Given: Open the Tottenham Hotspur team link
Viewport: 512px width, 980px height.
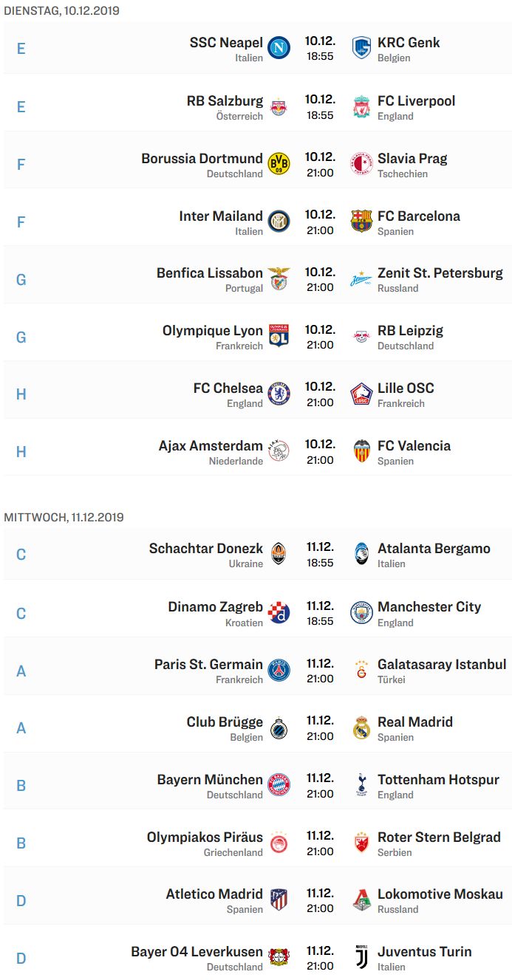Looking at the screenshot, I should [x=438, y=779].
